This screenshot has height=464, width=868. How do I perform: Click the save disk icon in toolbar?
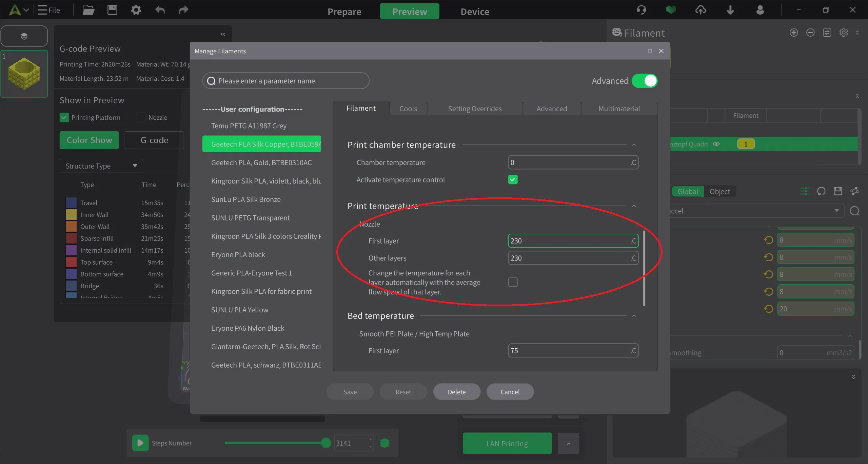112,10
